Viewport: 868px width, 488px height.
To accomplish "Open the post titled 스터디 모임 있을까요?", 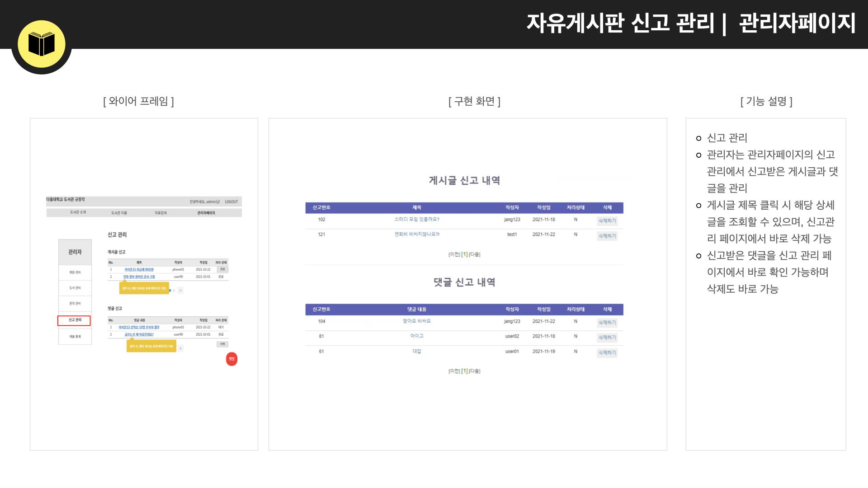I will tap(416, 220).
